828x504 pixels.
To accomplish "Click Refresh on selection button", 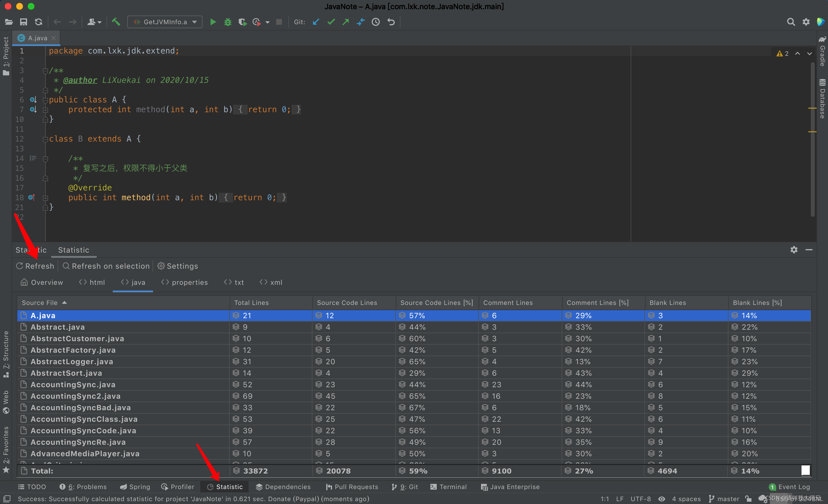I will (106, 266).
